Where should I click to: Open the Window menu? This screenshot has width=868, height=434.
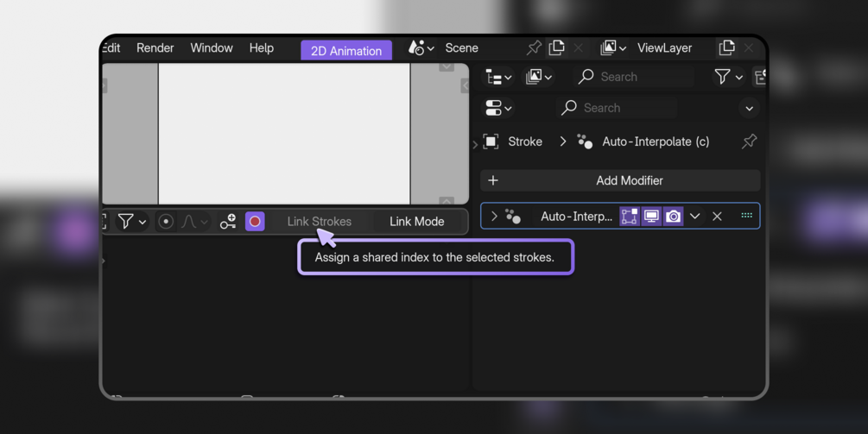click(212, 48)
